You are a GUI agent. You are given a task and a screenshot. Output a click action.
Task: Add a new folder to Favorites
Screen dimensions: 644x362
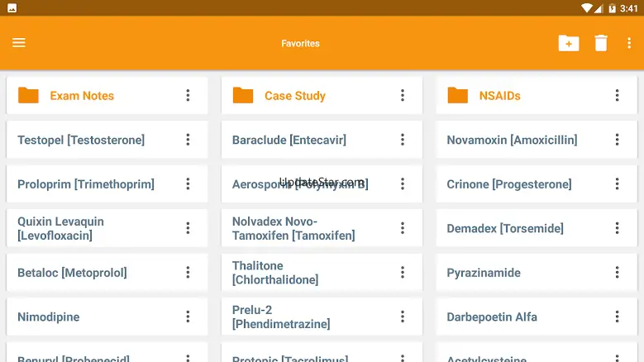[x=569, y=43]
